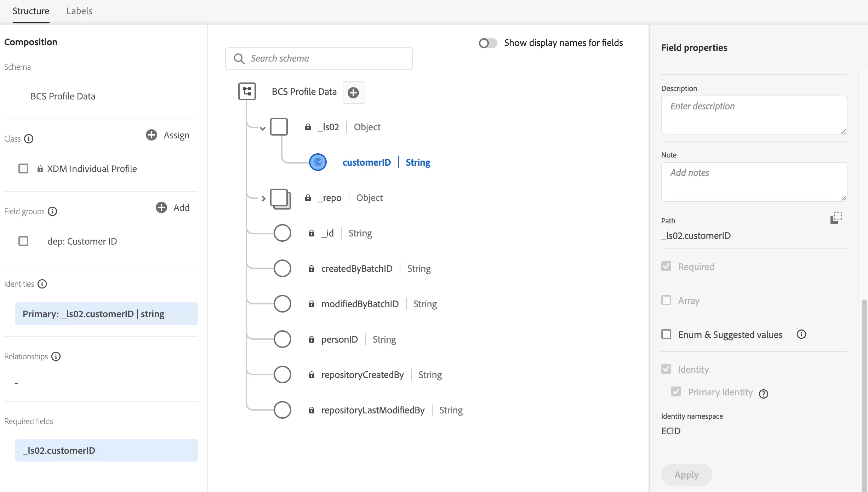
Task: Select the BCS Profile Data schema in Composition
Action: (x=63, y=96)
